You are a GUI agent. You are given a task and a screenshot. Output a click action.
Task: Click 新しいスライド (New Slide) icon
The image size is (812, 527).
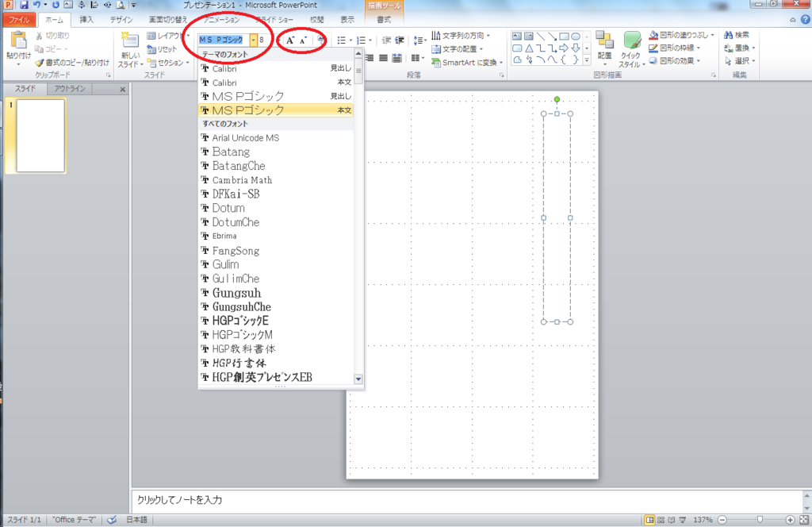(129, 40)
